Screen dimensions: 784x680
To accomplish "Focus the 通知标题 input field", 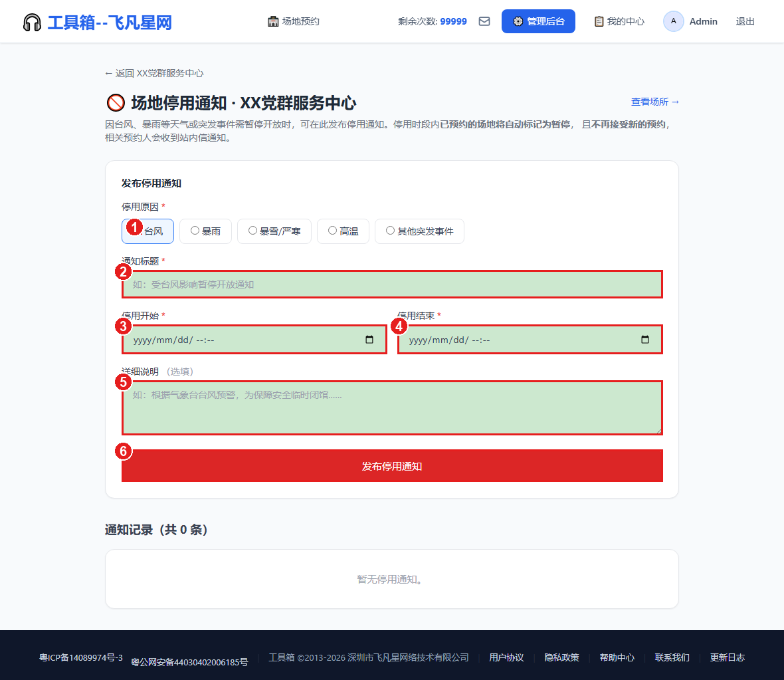I will pos(392,284).
